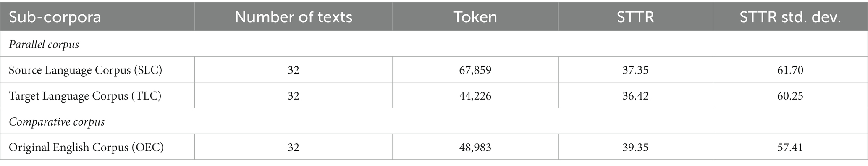Image resolution: width=868 pixels, height=166 pixels.
Task: Select the std. dev. value 61.70
Action: click(x=790, y=70)
